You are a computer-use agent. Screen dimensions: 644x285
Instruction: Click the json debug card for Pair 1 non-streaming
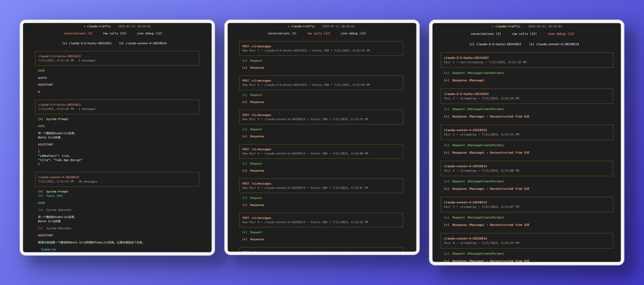pyautogui.click(x=527, y=60)
